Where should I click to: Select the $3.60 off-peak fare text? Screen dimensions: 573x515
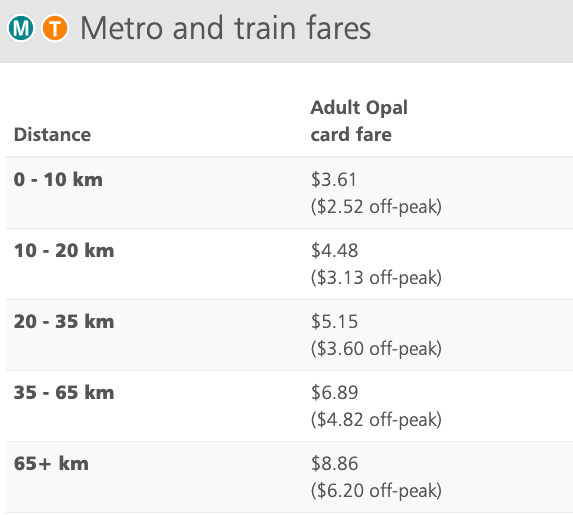pyautogui.click(x=376, y=348)
